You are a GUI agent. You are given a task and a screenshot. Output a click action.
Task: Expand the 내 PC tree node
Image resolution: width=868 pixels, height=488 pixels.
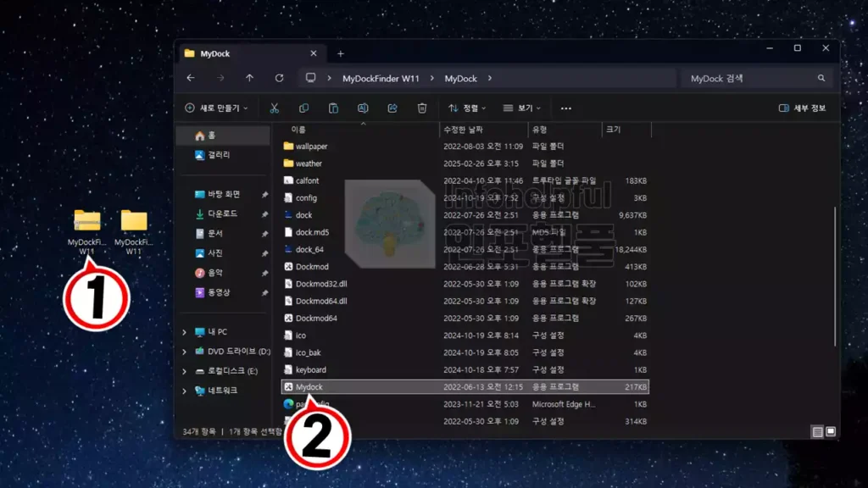184,332
